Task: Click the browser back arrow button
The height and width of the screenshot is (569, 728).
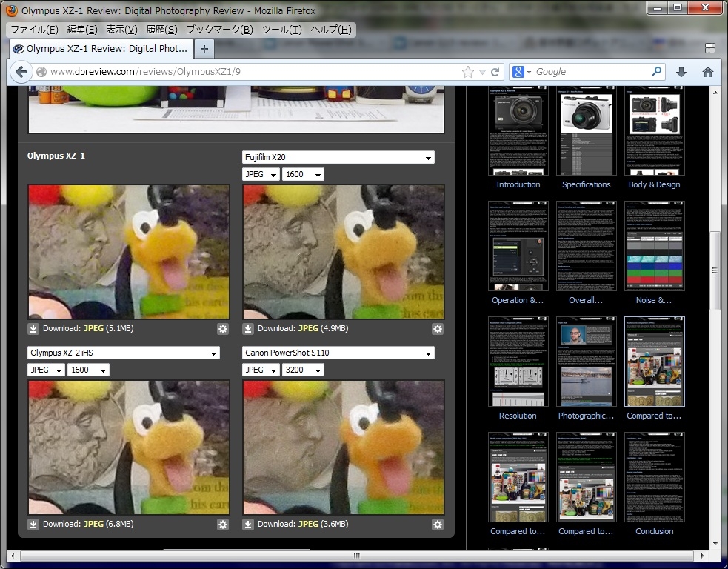Action: tap(21, 72)
